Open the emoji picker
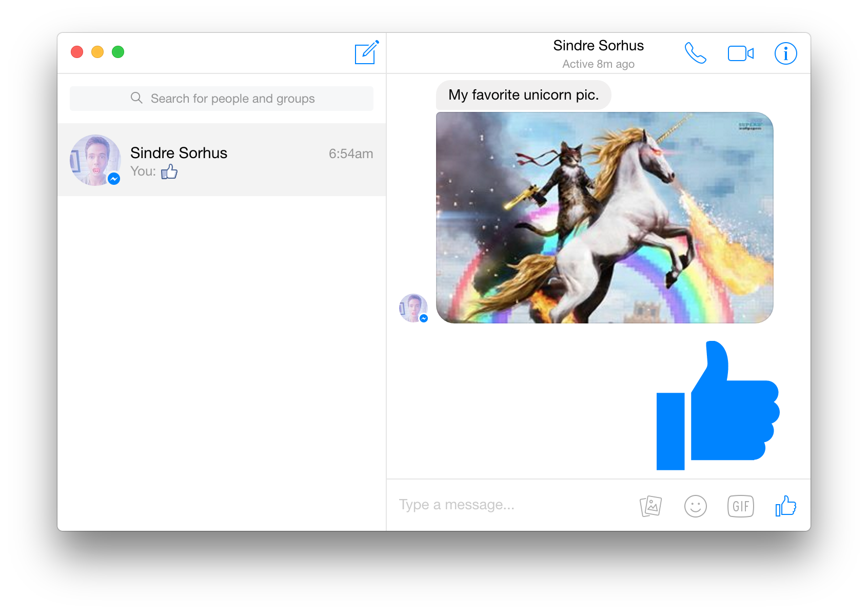 (695, 506)
